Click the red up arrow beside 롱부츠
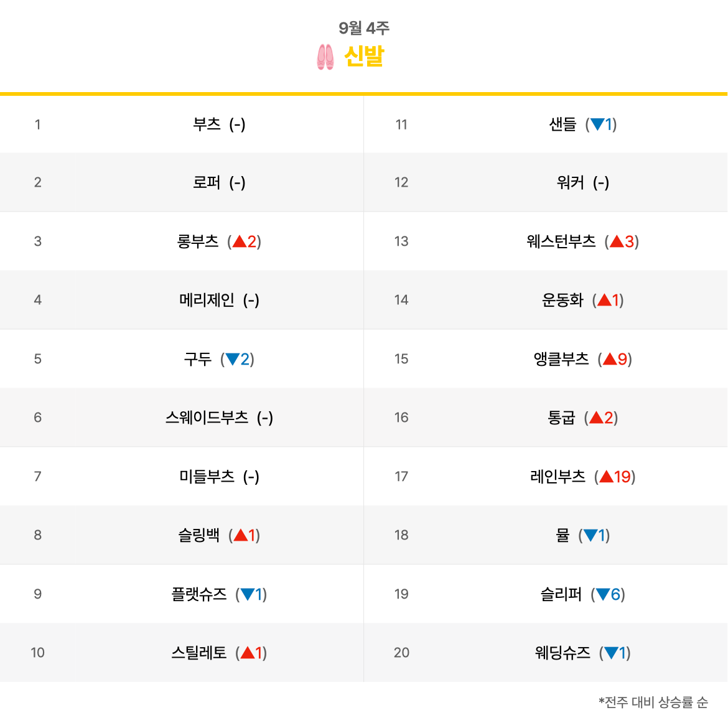Image resolution: width=728 pixels, height=728 pixels. click(239, 241)
